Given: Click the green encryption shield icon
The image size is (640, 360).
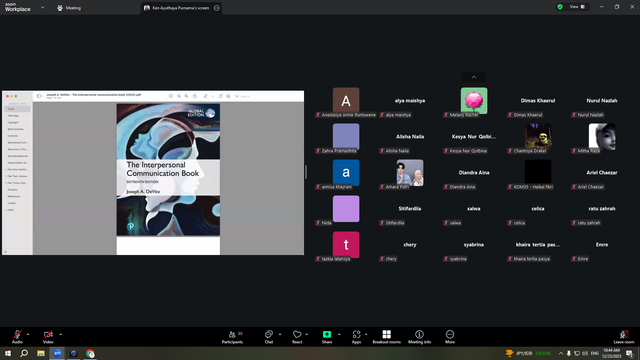Looking at the screenshot, I should pos(560,7).
